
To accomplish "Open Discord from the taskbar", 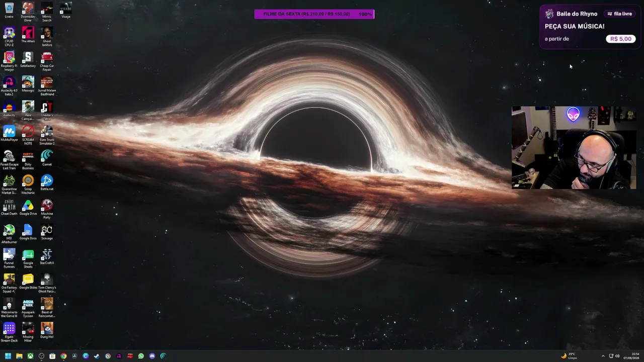I will (x=152, y=356).
